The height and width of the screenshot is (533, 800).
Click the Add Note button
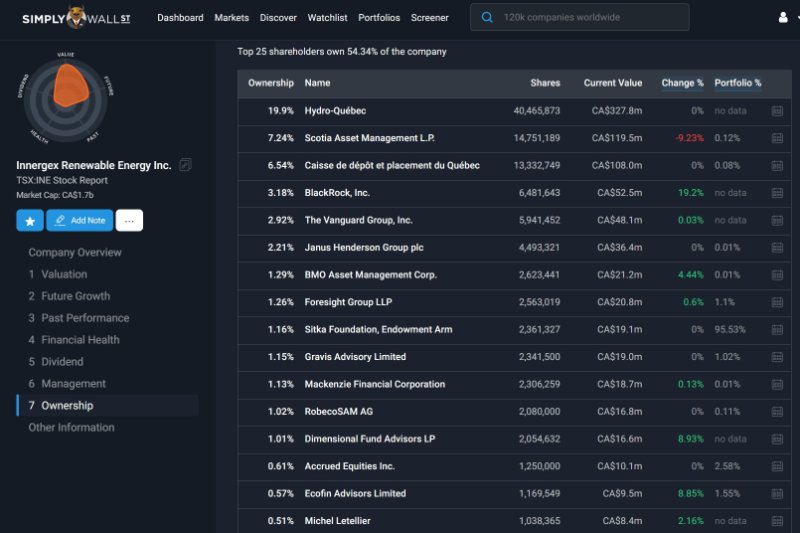tap(80, 220)
